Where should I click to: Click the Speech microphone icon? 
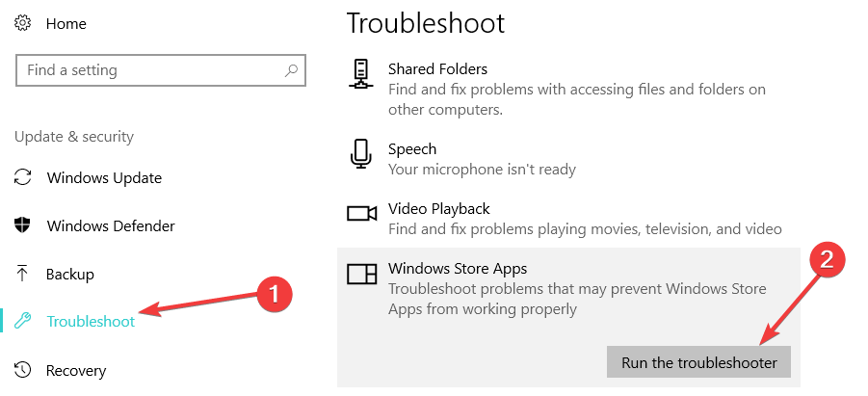pyautogui.click(x=361, y=154)
